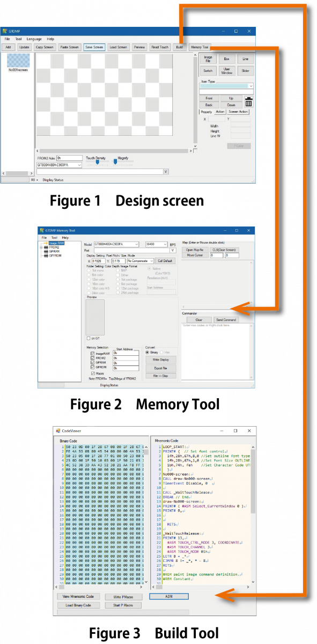
Task: Click the Call Default button
Action: click(166, 261)
